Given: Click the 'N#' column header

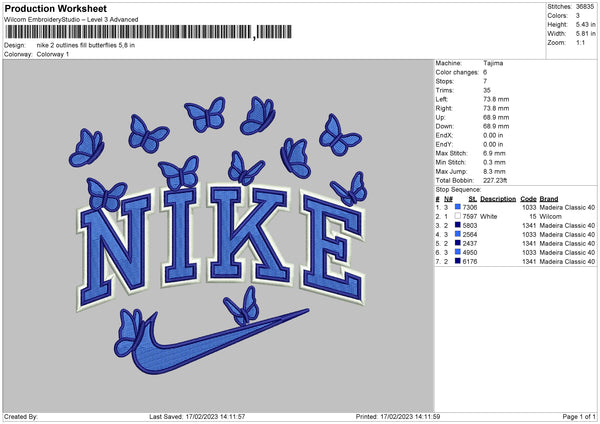Looking at the screenshot, I should pos(448,199).
